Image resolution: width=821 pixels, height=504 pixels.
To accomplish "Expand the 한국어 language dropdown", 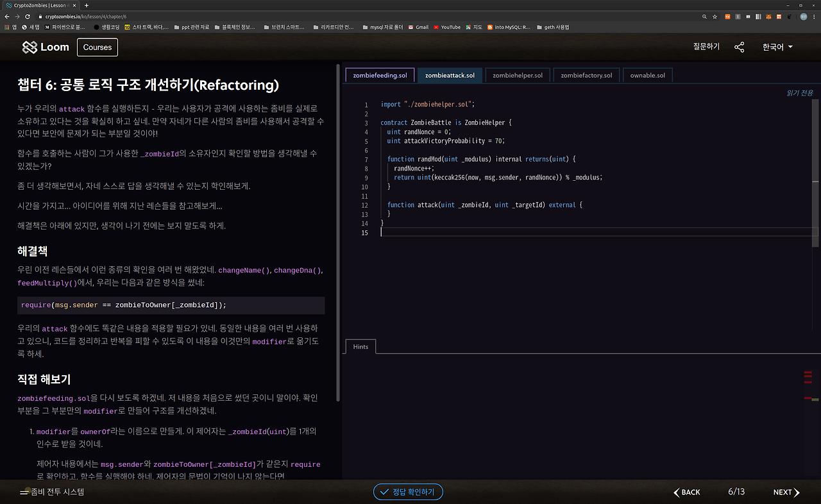I will coord(777,47).
